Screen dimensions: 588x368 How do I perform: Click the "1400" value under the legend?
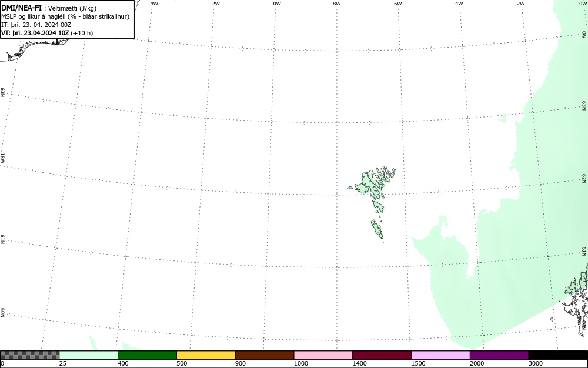coord(359,363)
